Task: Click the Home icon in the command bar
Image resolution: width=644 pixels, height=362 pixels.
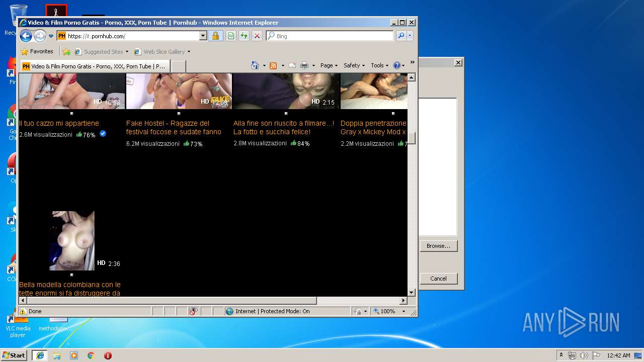Action: (255, 65)
